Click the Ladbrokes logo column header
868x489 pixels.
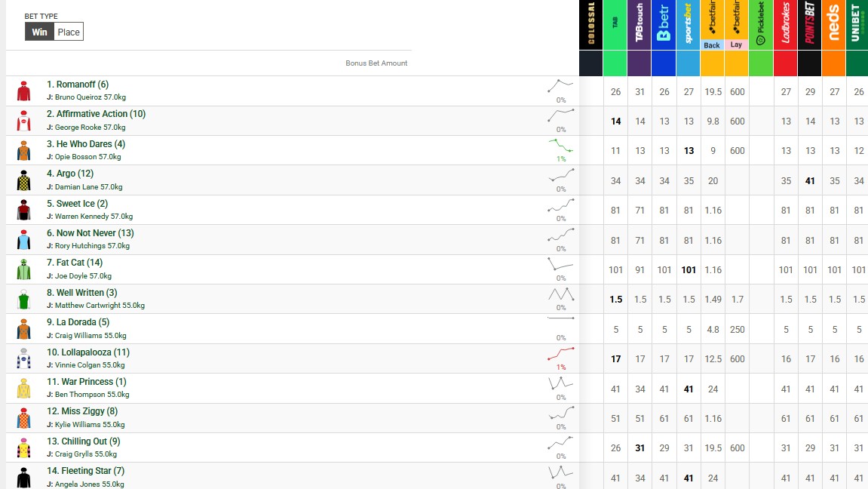click(x=786, y=25)
